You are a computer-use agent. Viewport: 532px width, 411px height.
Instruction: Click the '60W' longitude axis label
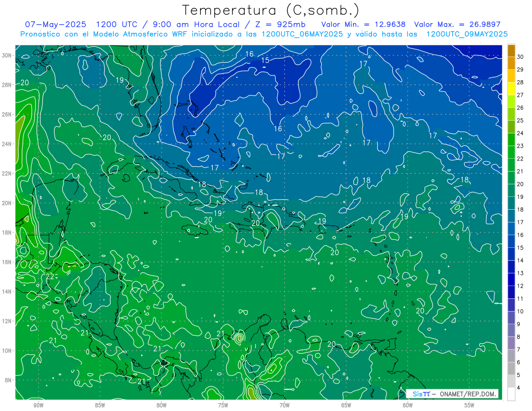pos(408,405)
